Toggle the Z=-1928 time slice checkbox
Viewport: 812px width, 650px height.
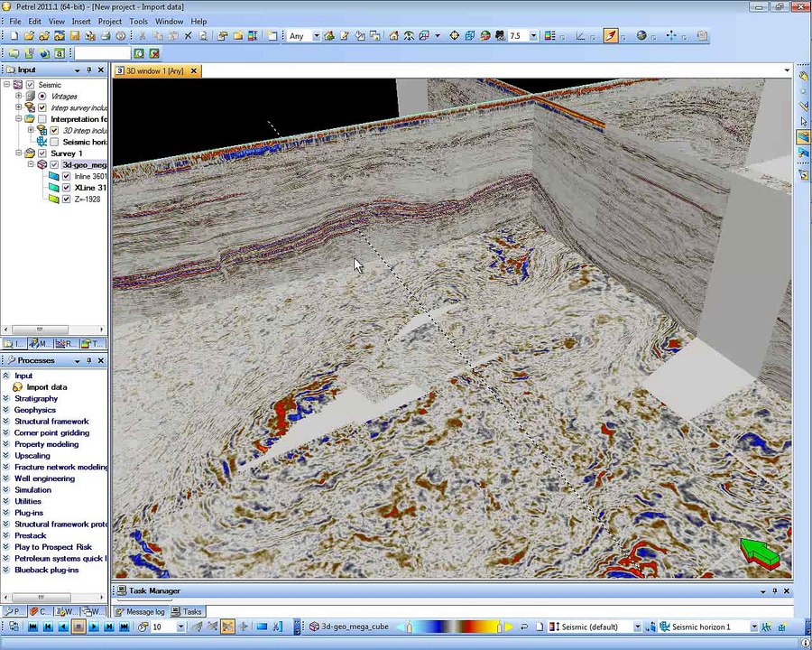click(66, 199)
